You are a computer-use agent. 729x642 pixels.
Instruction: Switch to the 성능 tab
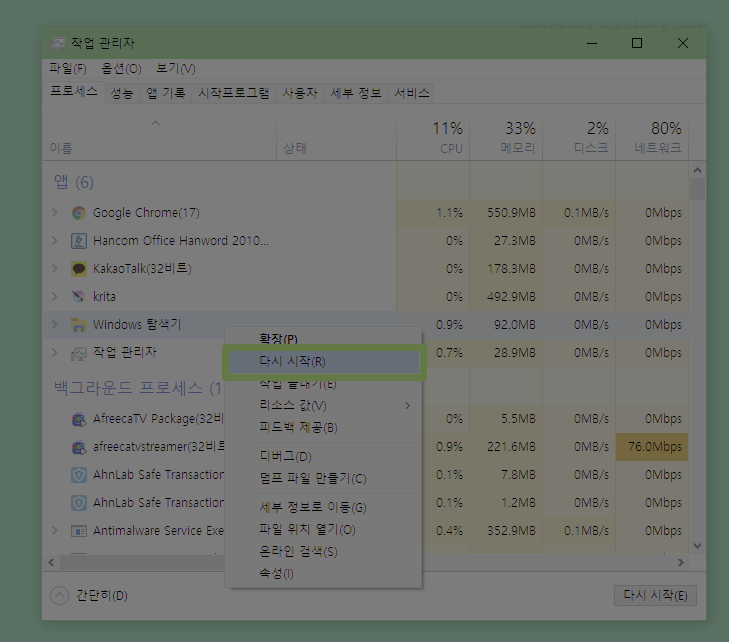tap(122, 93)
